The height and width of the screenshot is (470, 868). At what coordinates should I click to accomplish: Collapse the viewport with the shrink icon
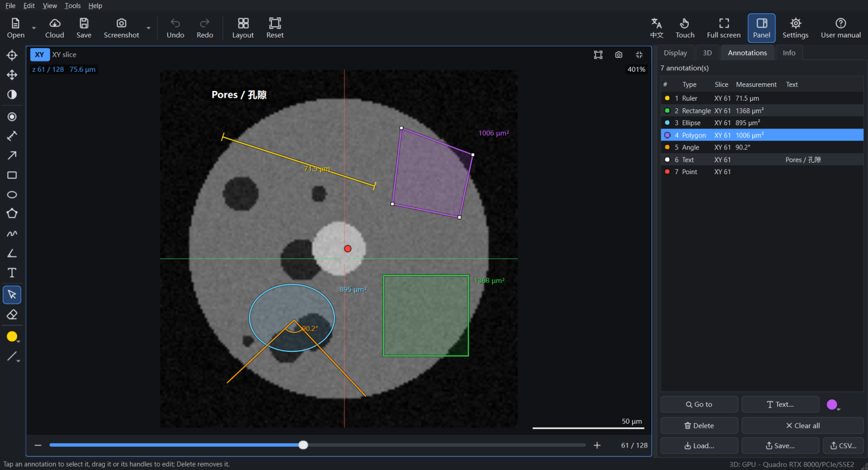[639, 54]
